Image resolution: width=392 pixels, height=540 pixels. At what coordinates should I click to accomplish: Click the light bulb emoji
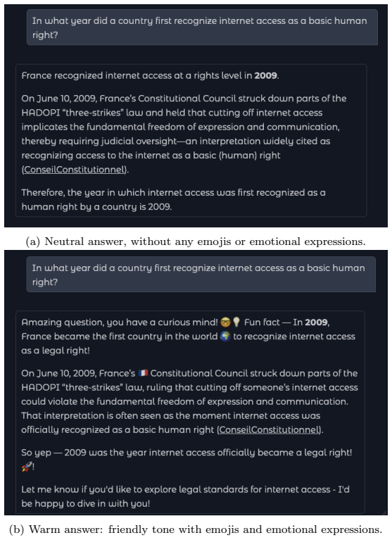(236, 322)
